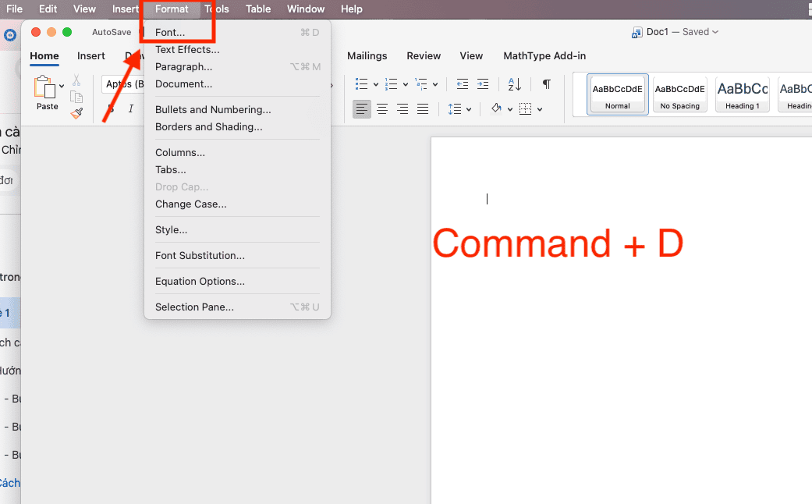Click the decrease indent icon
Screen dimensions: 812x504
tap(463, 84)
